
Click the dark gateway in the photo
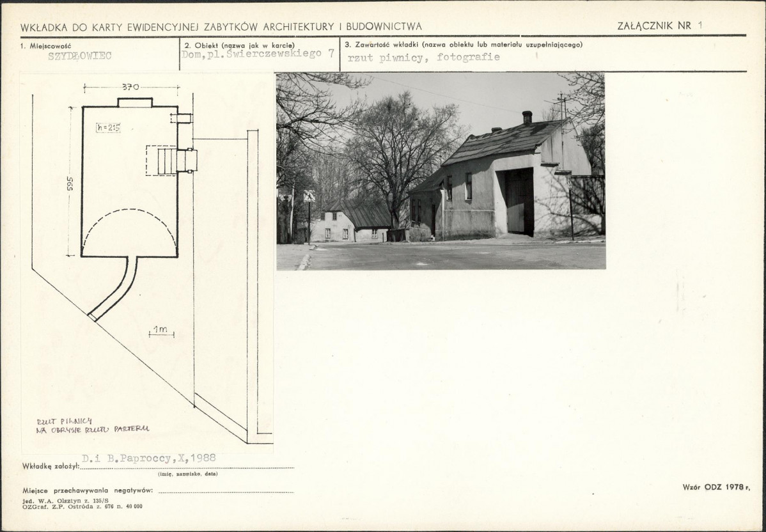click(520, 202)
